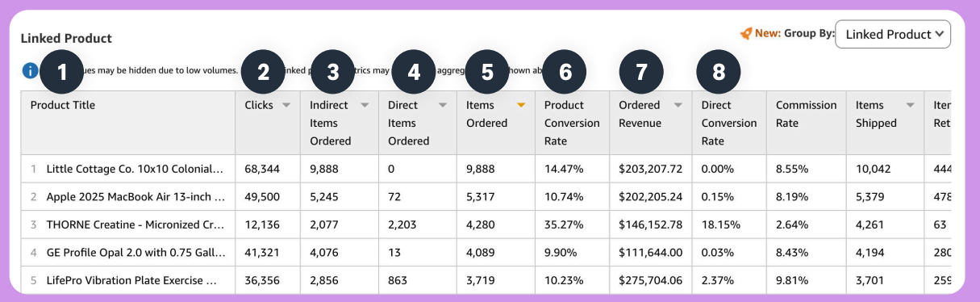Select the 2,077 indirect items cell
Viewport: 980px width, 302px height.
[339, 224]
